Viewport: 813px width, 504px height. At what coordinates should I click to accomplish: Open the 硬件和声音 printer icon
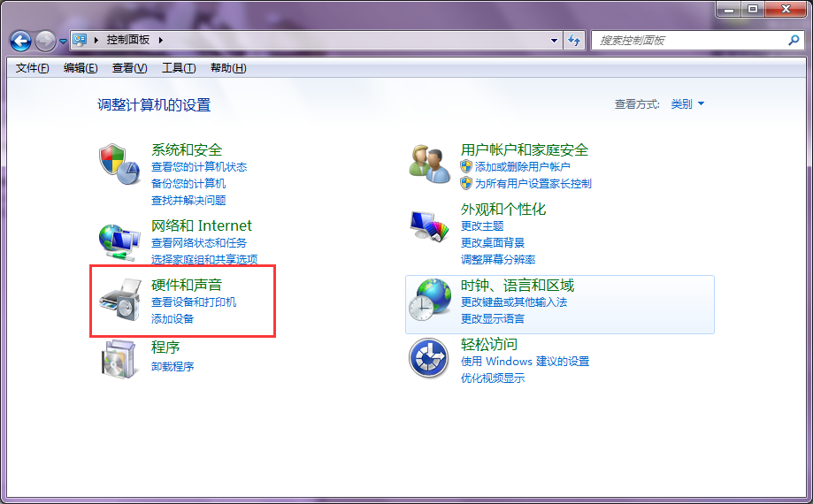(120, 300)
